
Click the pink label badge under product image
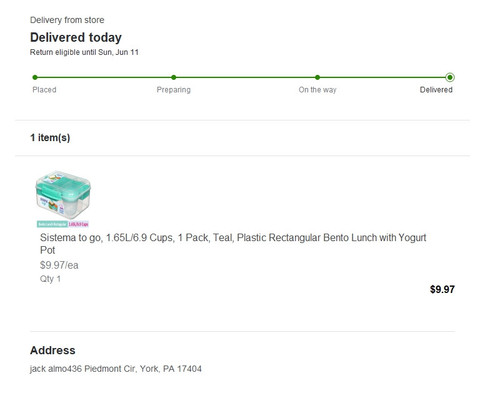[79, 224]
